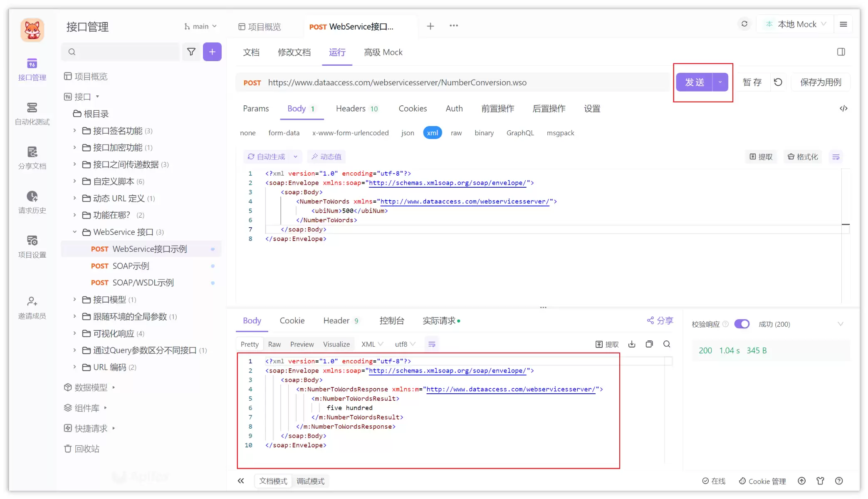The height and width of the screenshot is (499, 868).
Task: Open the 项目设置 sidebar section
Action: tap(32, 247)
